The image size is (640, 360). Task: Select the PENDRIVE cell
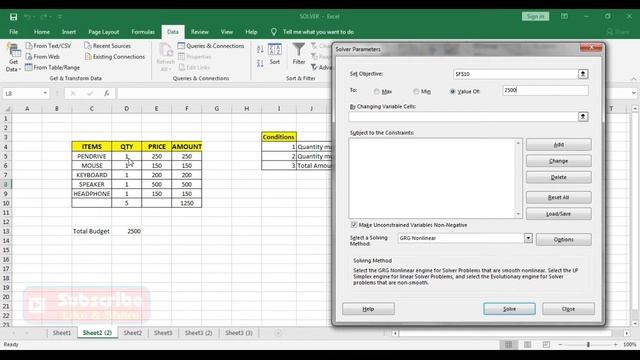click(91, 156)
